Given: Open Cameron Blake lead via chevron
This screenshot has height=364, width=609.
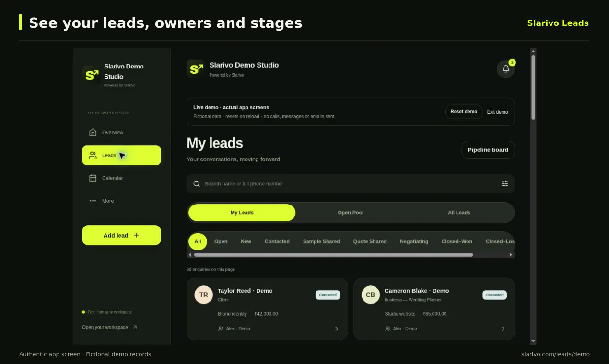Looking at the screenshot, I should pyautogui.click(x=503, y=329).
